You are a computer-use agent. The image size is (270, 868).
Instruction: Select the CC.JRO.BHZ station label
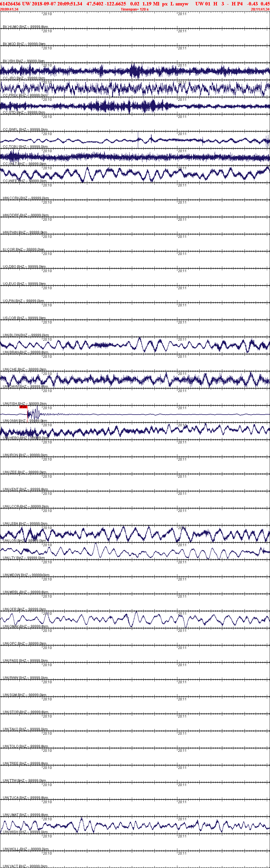coord(24,78)
